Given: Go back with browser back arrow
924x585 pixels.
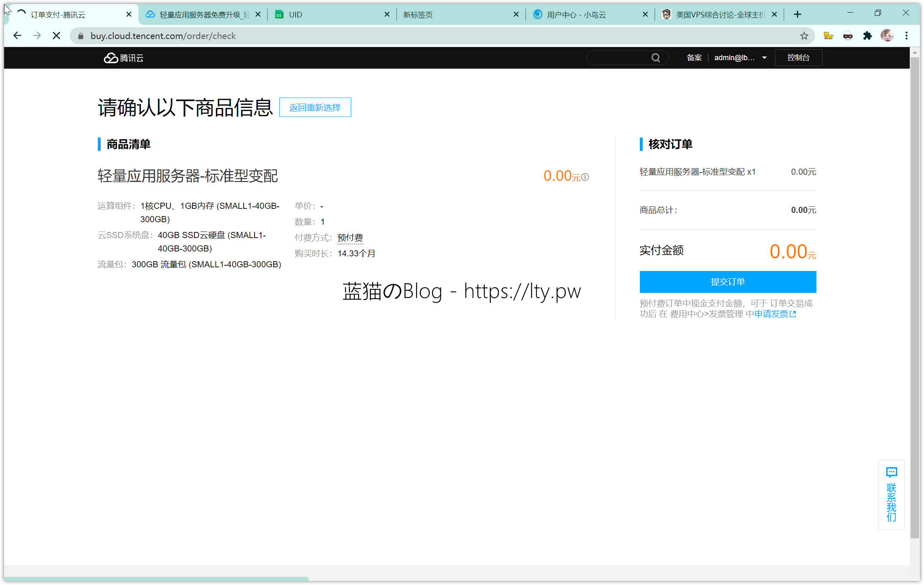Looking at the screenshot, I should [17, 36].
